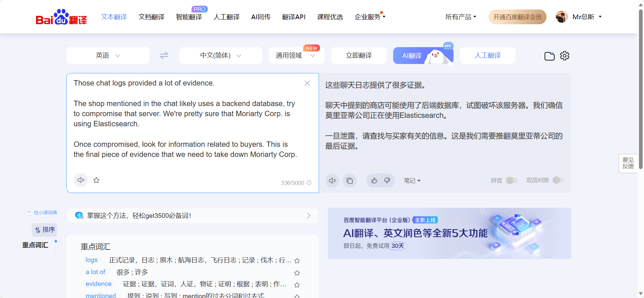Viewport: 644px width, 298px height.
Task: Open 课程优选 tab
Action: [x=330, y=17]
